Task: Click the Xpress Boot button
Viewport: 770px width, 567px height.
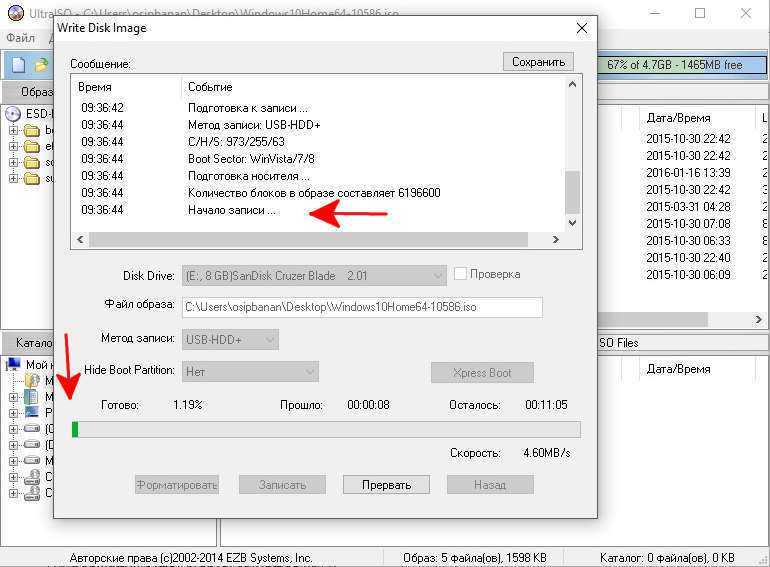Action: (482, 373)
